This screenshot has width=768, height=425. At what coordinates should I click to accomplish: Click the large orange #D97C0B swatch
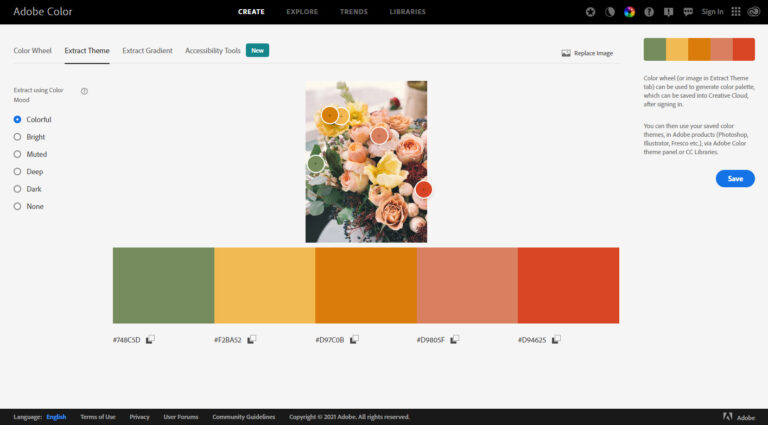[366, 285]
